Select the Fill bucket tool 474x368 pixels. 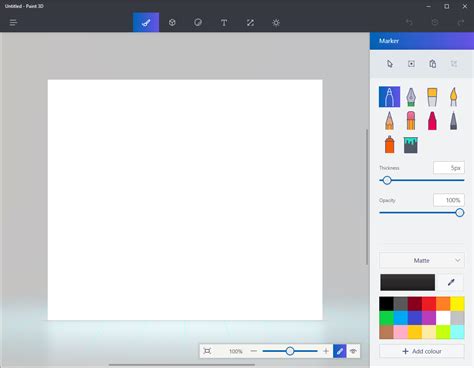click(x=411, y=145)
